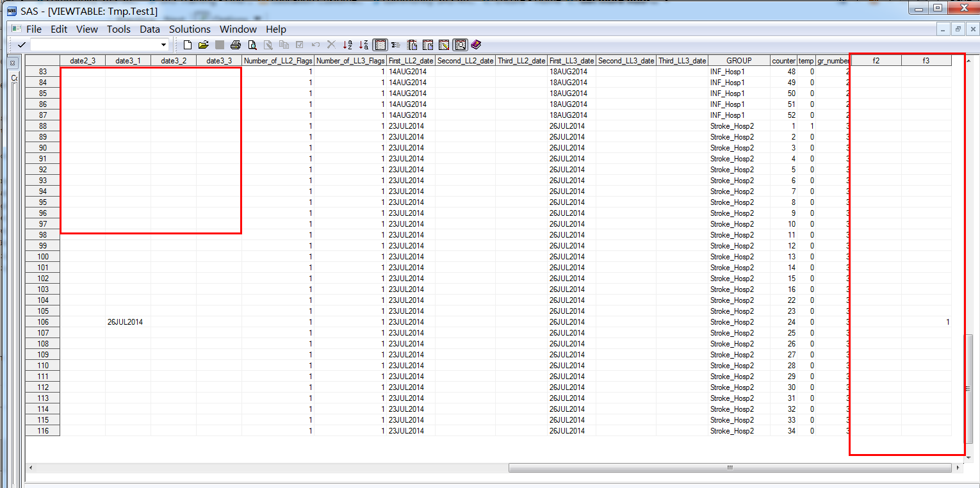Open SAS Help book icon

[x=476, y=45]
